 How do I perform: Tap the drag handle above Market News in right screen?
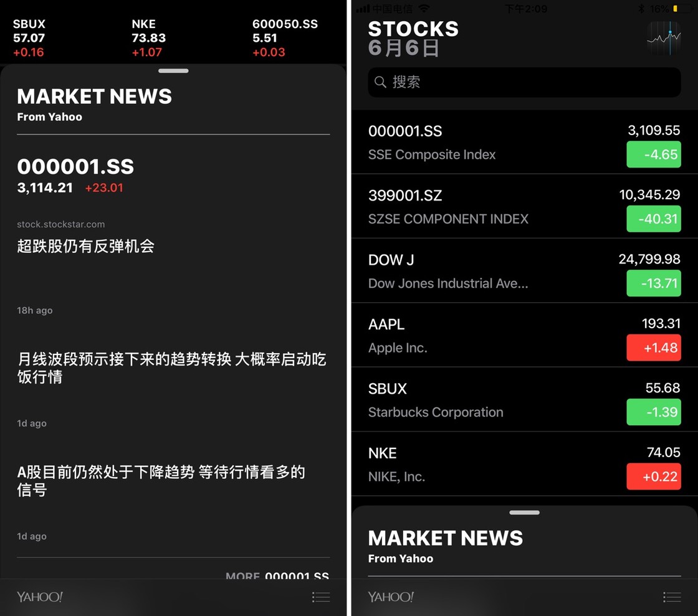pyautogui.click(x=524, y=513)
